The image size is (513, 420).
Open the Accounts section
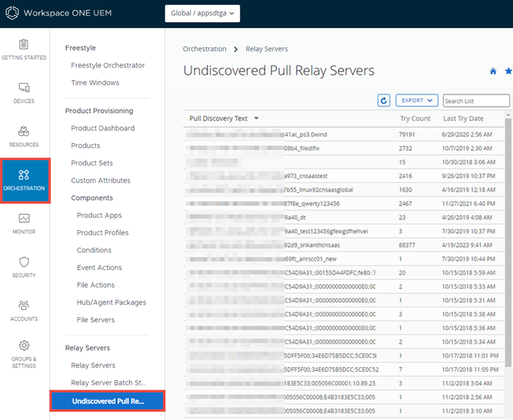(x=24, y=311)
